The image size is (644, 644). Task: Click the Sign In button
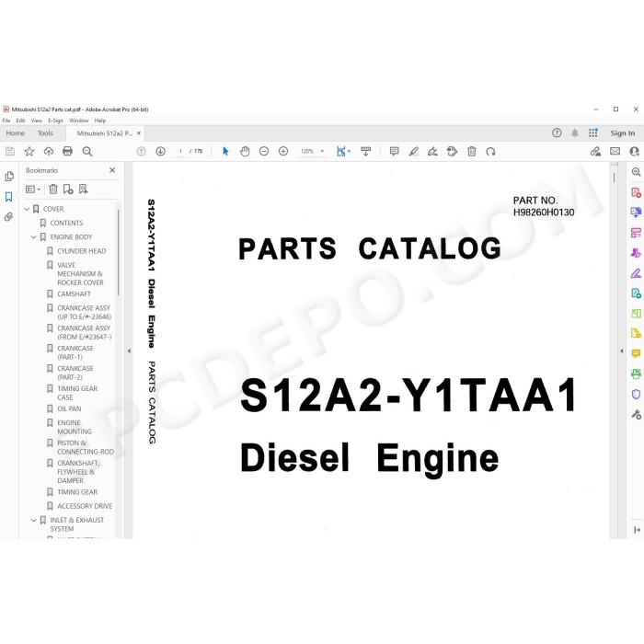(622, 133)
